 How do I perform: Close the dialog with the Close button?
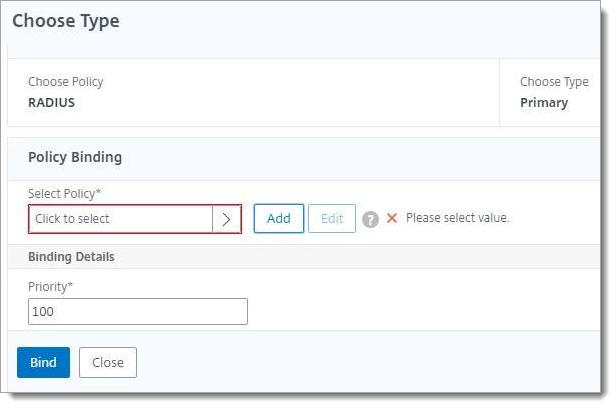pyautogui.click(x=107, y=362)
